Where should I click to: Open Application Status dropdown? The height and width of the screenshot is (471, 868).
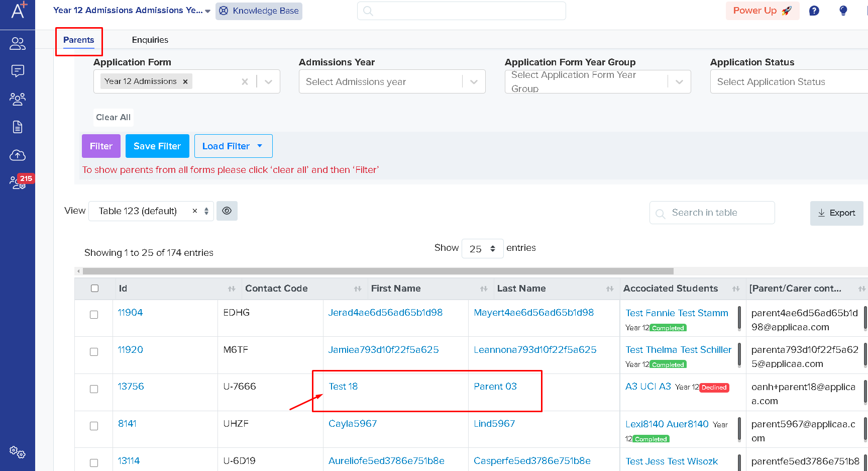point(789,81)
